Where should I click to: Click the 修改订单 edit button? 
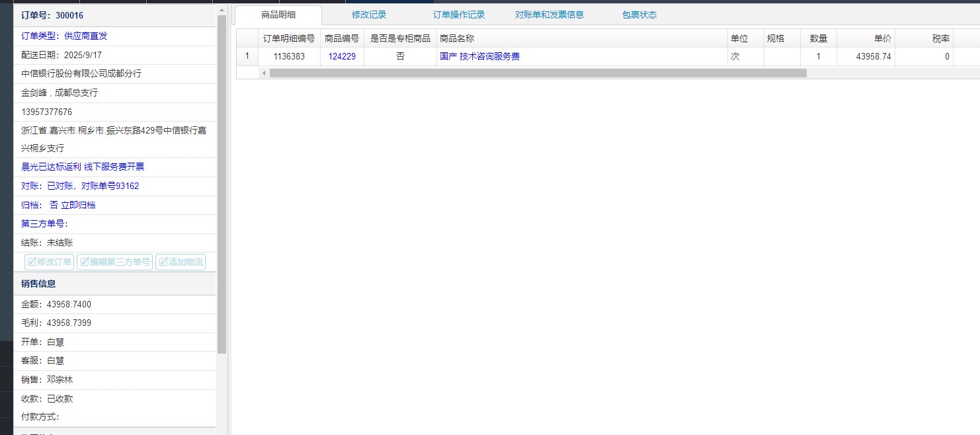(49, 262)
